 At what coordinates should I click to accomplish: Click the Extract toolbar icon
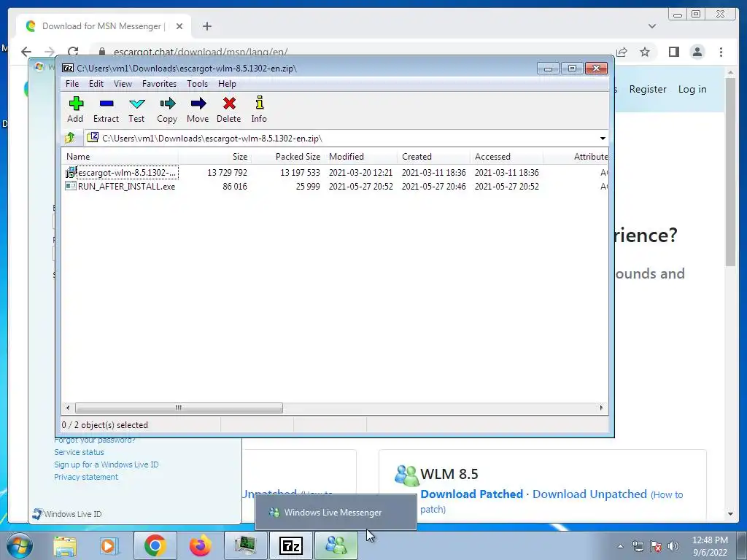point(106,109)
